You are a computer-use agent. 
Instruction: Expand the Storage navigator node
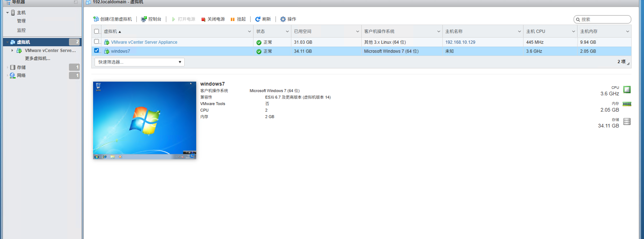(x=7, y=67)
